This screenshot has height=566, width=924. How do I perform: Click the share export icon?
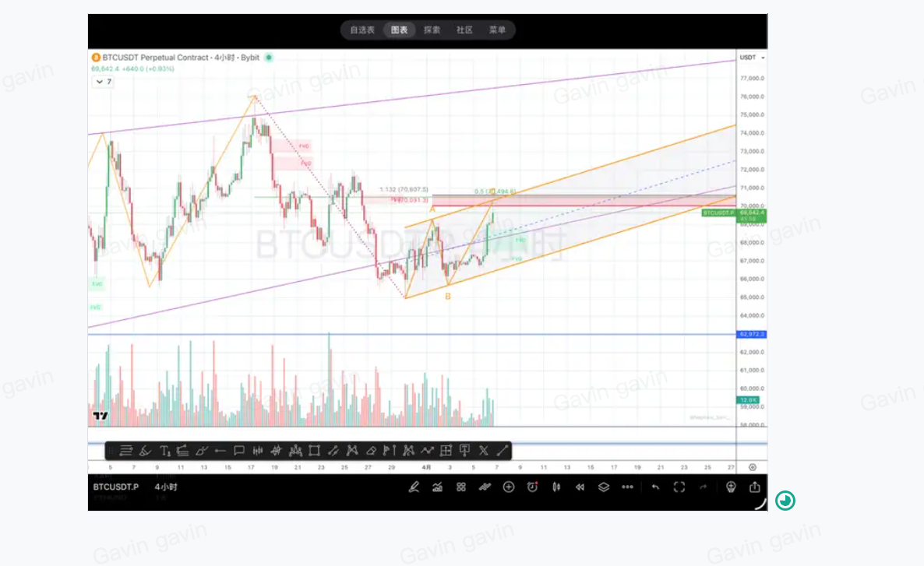click(755, 487)
